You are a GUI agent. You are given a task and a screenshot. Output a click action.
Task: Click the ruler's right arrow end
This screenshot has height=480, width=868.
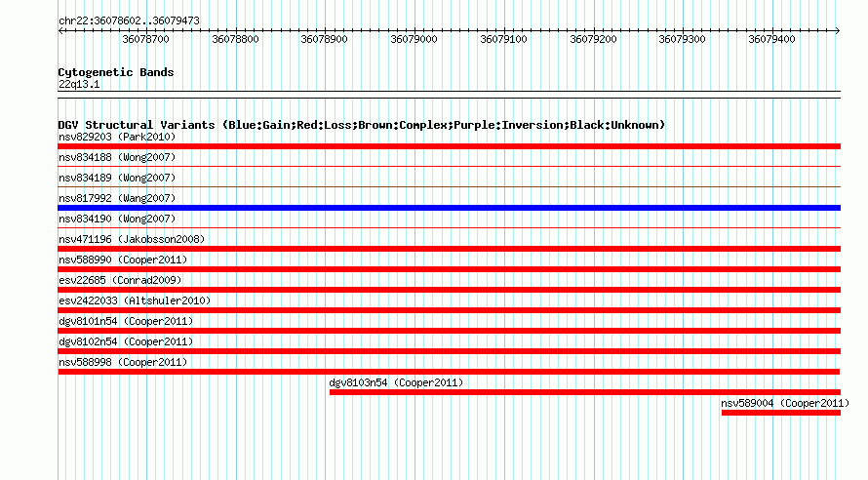point(838,31)
